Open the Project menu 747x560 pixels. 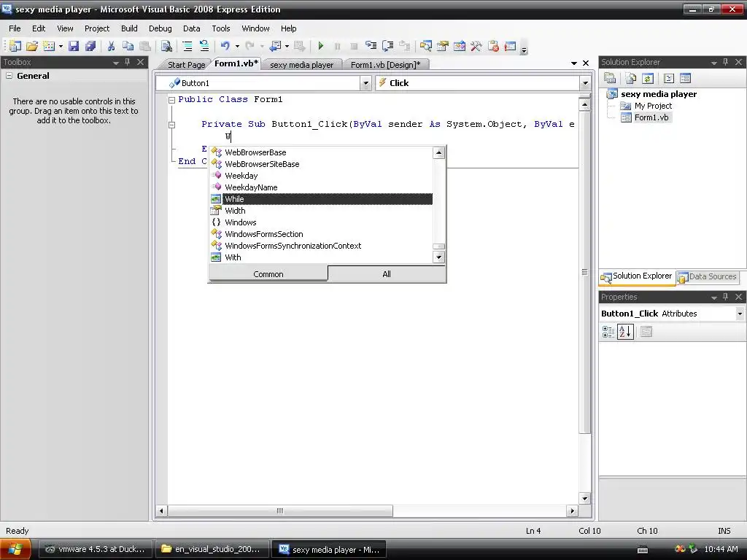(x=97, y=28)
